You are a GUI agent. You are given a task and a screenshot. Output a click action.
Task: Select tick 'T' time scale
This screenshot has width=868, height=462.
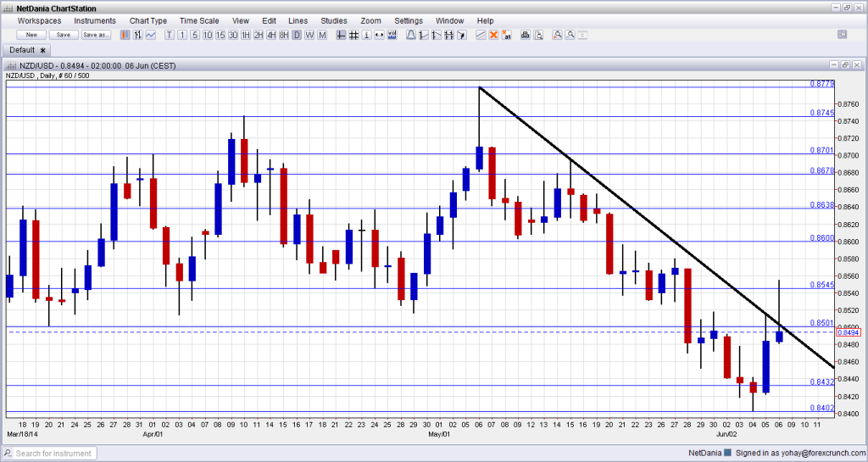coord(170,35)
